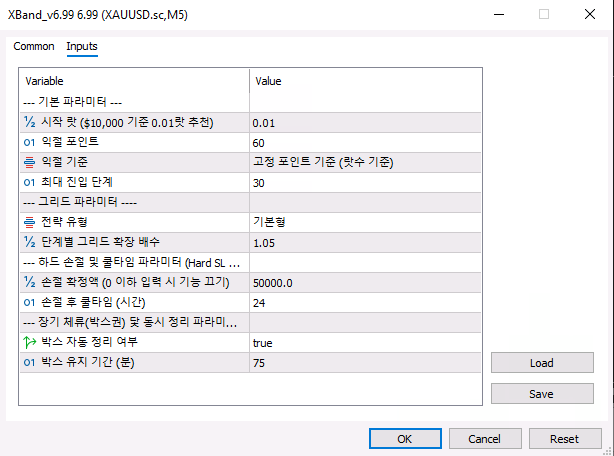Select the '익절 기준' variable label
Image resolution: width=614 pixels, height=456 pixels.
click(x=64, y=162)
